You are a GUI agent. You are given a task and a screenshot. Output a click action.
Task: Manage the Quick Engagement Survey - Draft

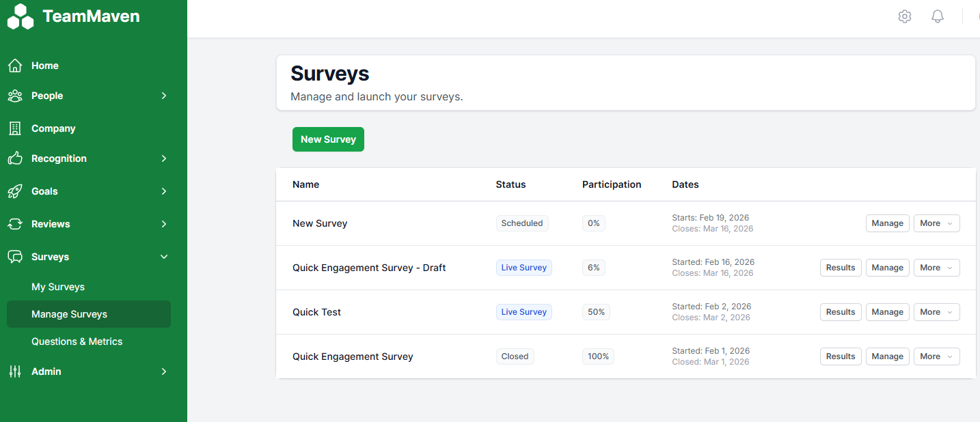point(887,268)
